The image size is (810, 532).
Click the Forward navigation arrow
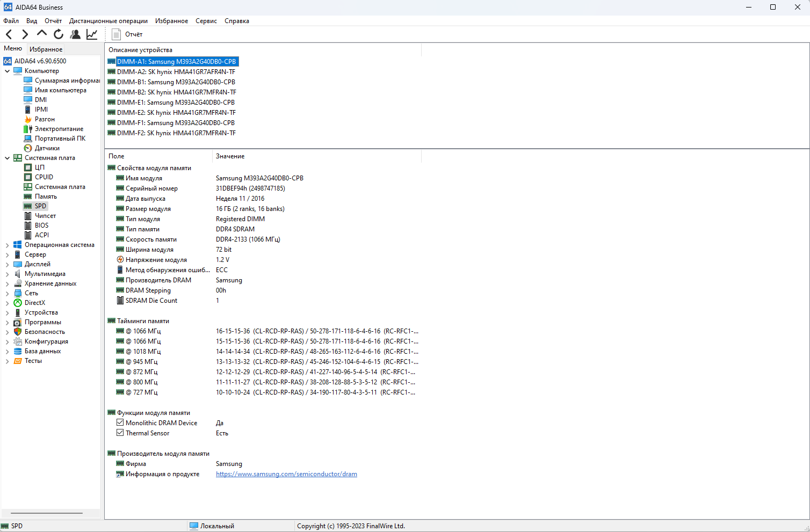coord(25,34)
